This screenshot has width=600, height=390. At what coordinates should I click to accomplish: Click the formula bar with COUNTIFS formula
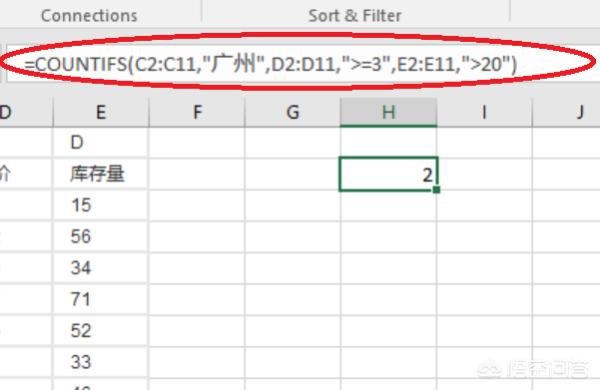point(302,64)
